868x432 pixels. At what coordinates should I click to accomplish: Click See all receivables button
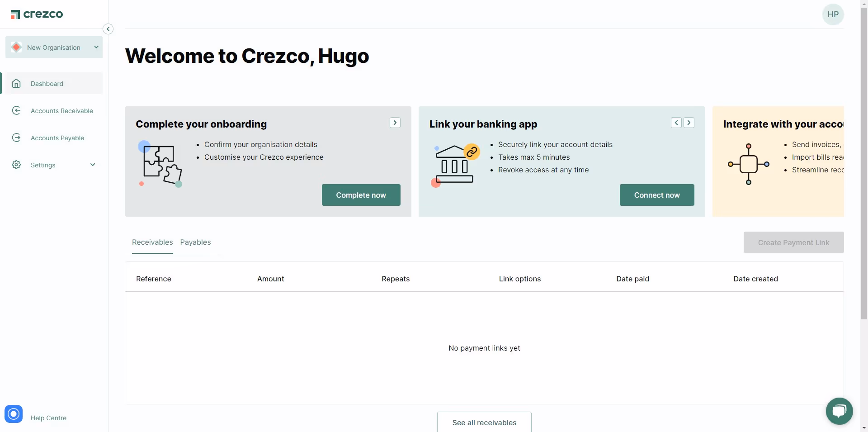click(484, 422)
